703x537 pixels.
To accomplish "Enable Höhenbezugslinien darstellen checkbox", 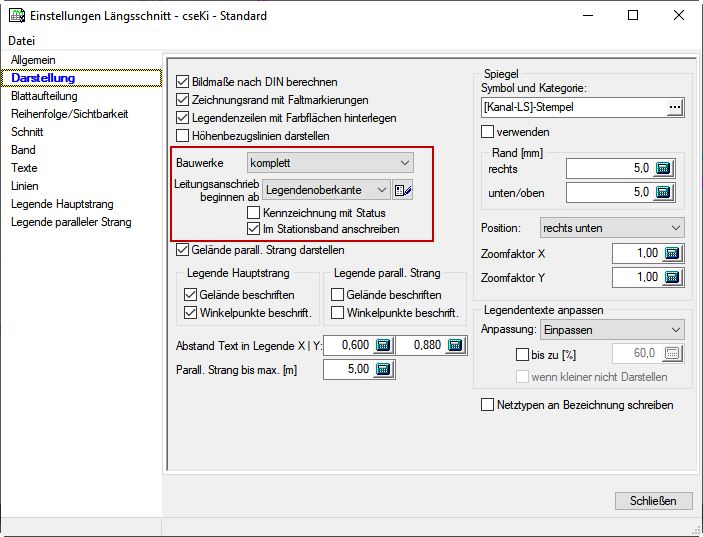I will 182,136.
